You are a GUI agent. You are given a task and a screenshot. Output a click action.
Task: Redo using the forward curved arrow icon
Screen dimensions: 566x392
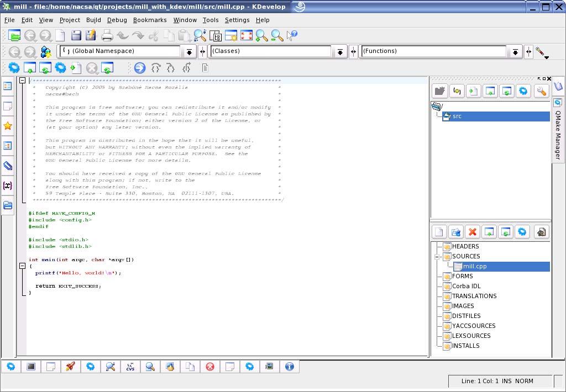(138, 35)
